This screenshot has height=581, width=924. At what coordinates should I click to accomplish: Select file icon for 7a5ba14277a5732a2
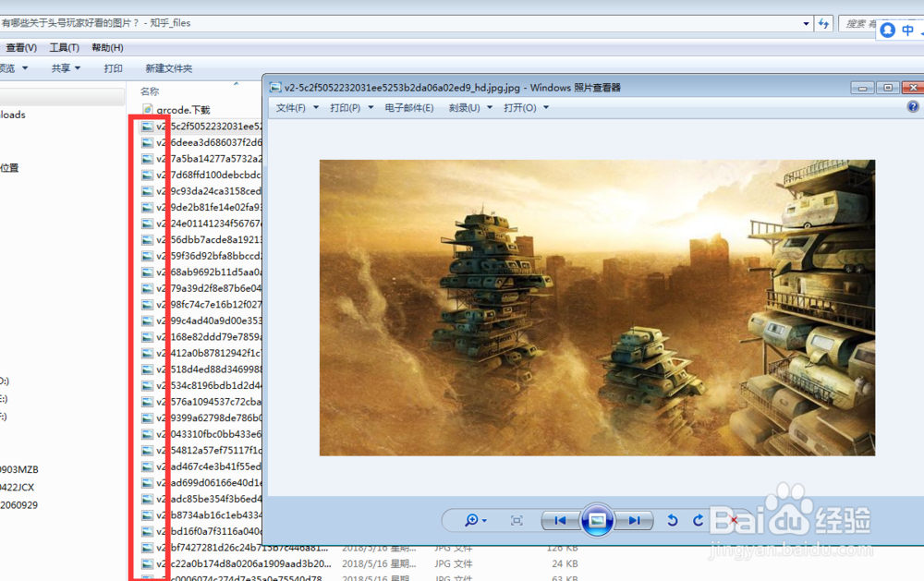point(147,159)
